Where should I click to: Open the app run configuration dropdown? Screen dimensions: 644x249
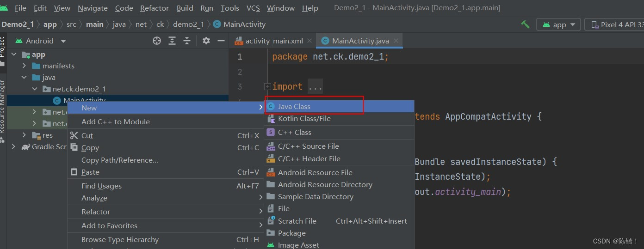point(558,24)
